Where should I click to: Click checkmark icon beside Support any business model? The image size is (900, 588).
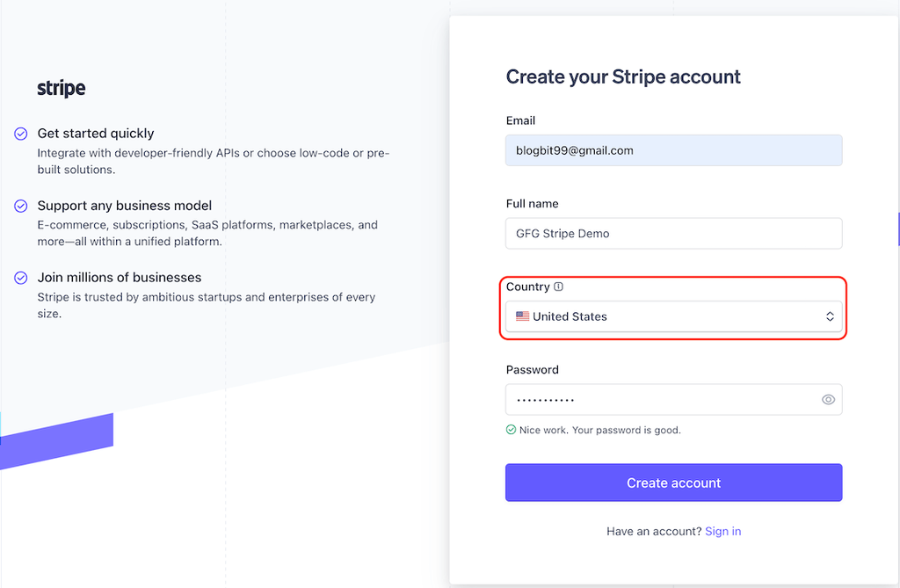tap(21, 206)
